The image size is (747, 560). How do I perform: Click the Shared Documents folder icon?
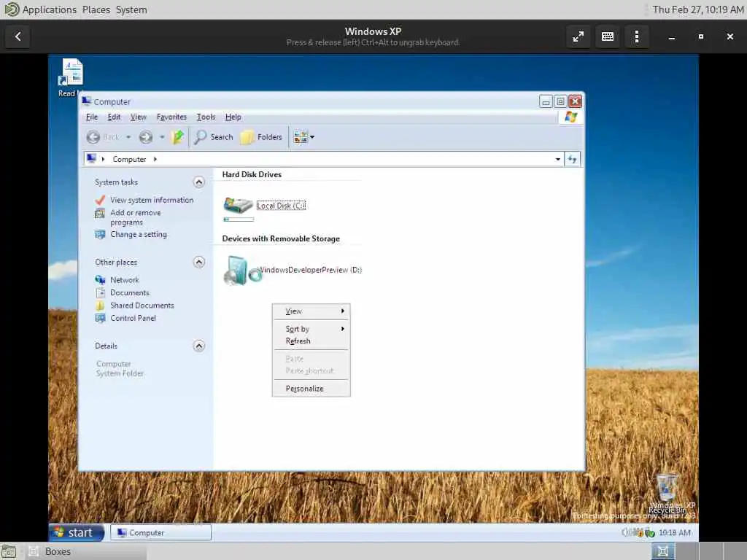100,306
